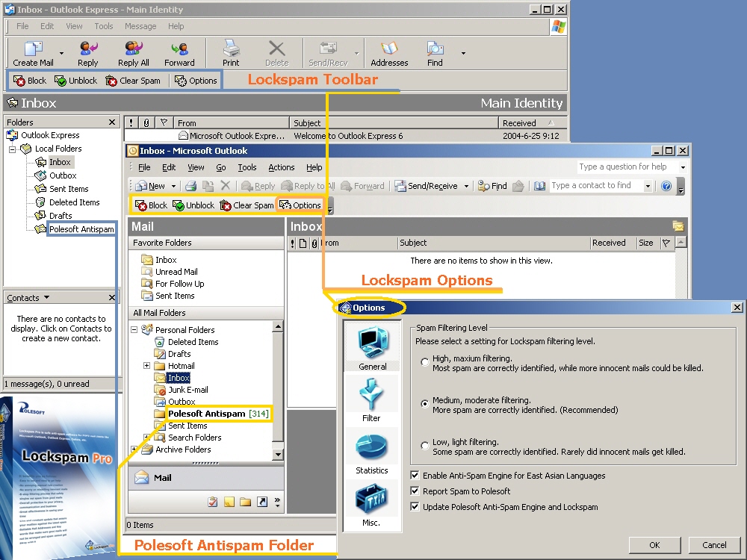The image size is (747, 560).
Task: Open Send/Receive dropdown arrow in Microsoft Outlook
Action: coord(466,186)
